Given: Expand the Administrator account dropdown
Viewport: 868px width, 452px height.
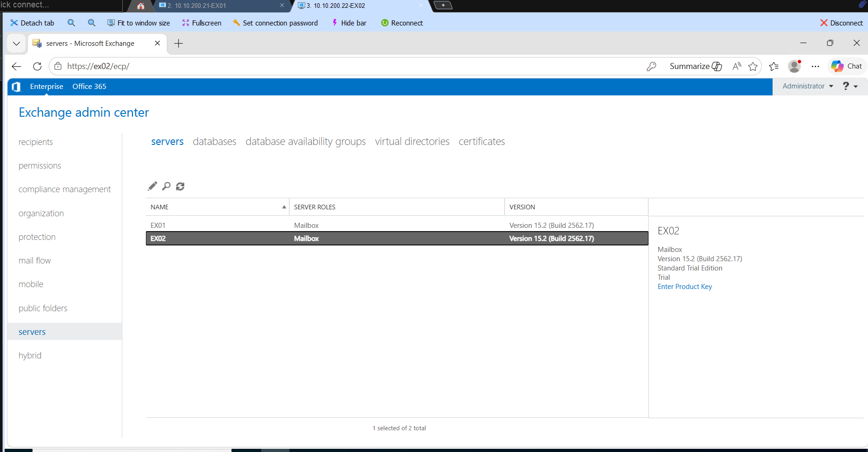Looking at the screenshot, I should tap(808, 86).
